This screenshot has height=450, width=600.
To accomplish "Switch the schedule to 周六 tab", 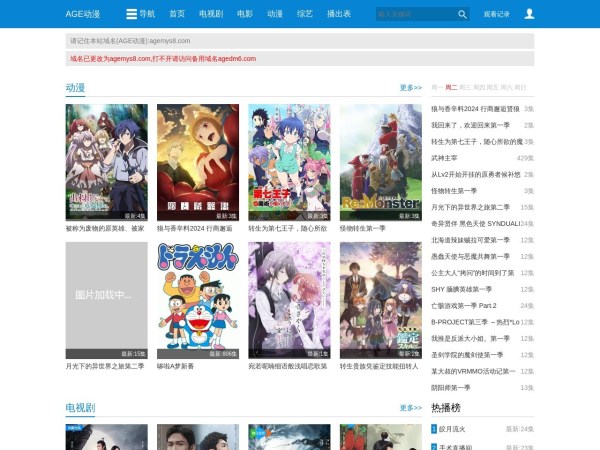I will (x=507, y=88).
